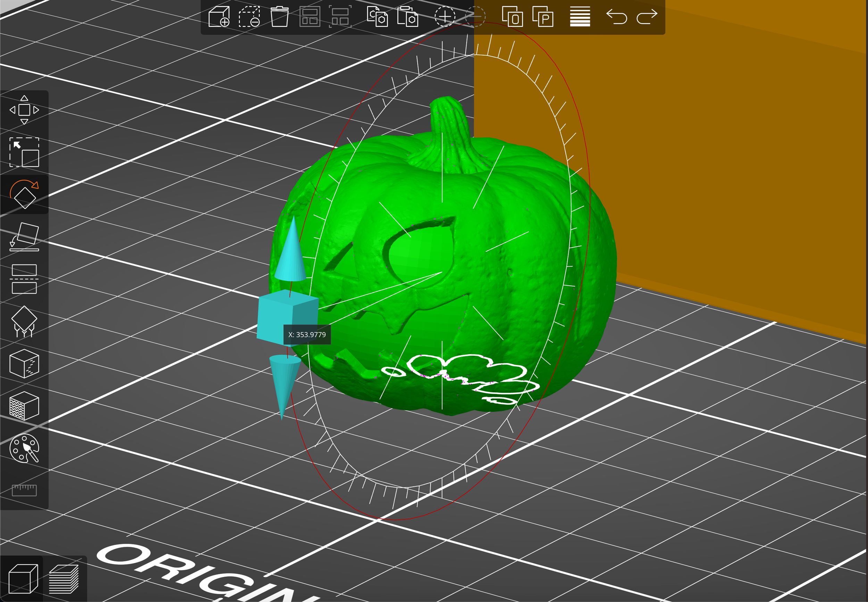Select the Scale tool
This screenshot has width=868, height=602.
click(24, 152)
